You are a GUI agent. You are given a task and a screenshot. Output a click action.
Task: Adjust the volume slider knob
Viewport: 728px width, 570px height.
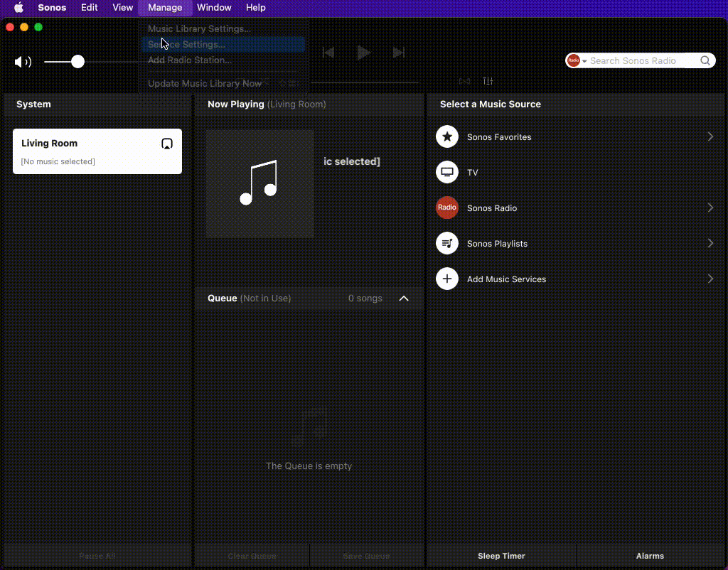[78, 61]
